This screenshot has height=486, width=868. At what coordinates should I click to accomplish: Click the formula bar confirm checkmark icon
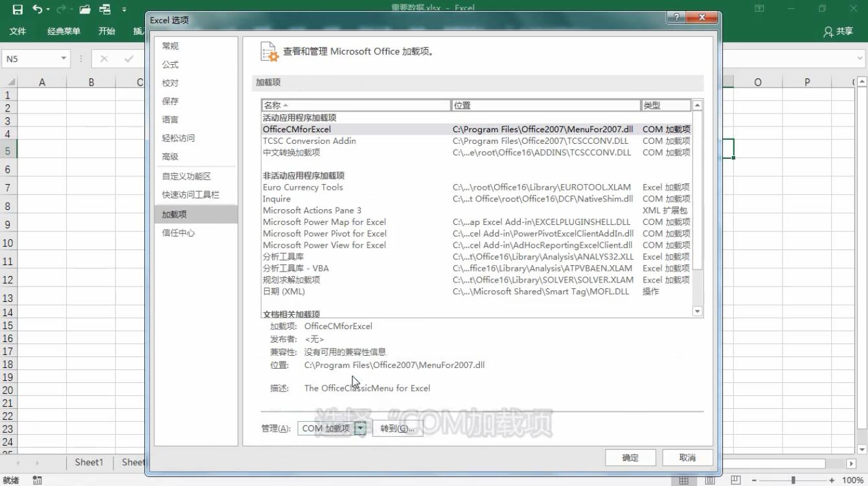click(128, 59)
